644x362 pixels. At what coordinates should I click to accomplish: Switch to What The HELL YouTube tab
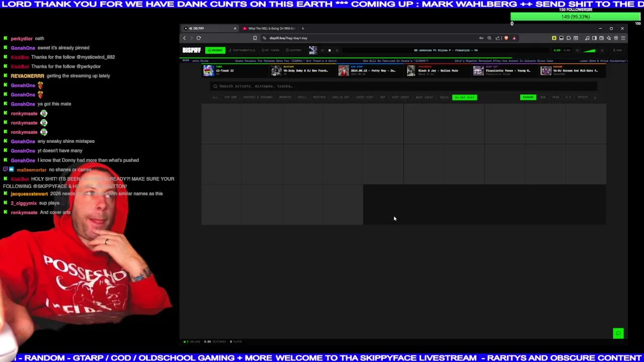(x=269, y=28)
